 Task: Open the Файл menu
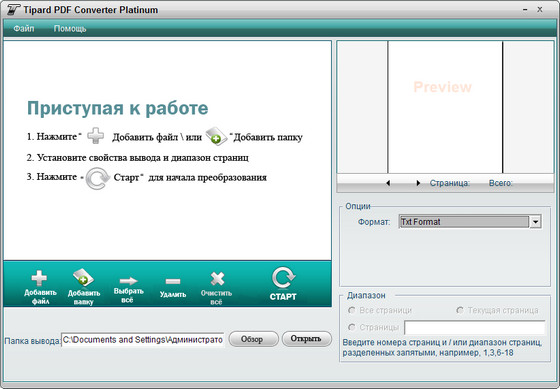click(x=24, y=29)
